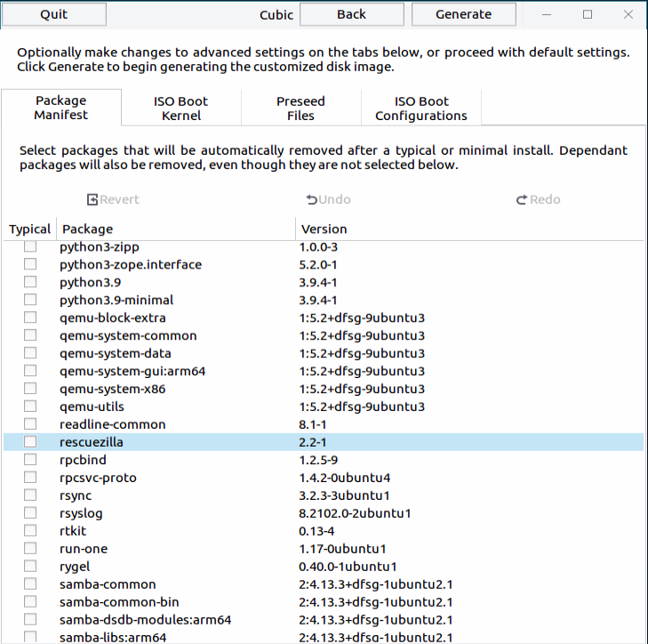The image size is (648, 644).
Task: Click version 1.4.2-0ubuntu4 cell
Action: click(x=344, y=478)
